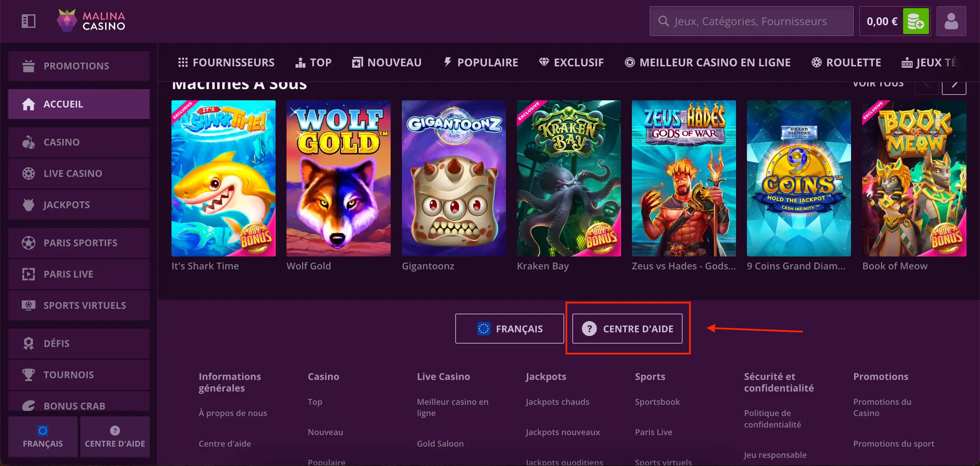
Task: Open the Top link under Casino footer
Action: [x=315, y=402]
